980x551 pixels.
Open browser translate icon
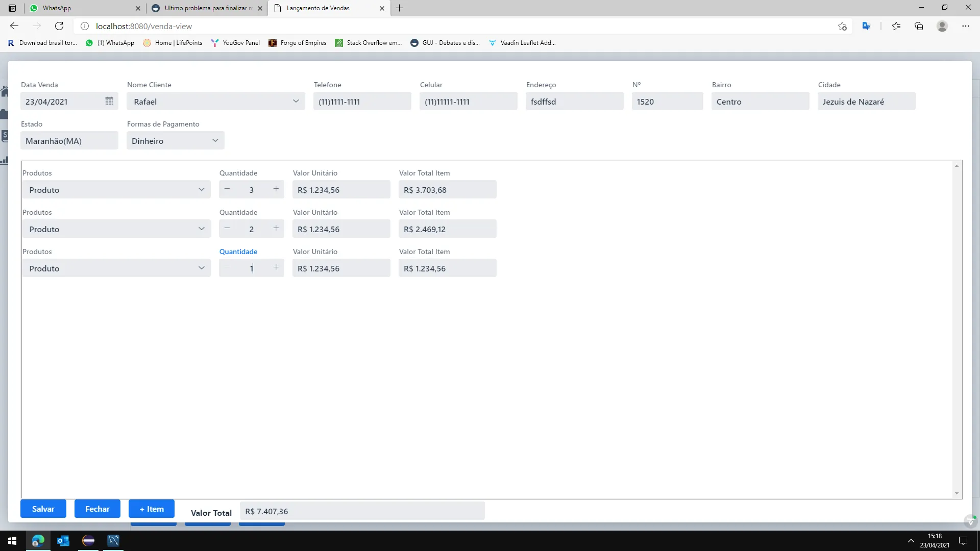[866, 26]
